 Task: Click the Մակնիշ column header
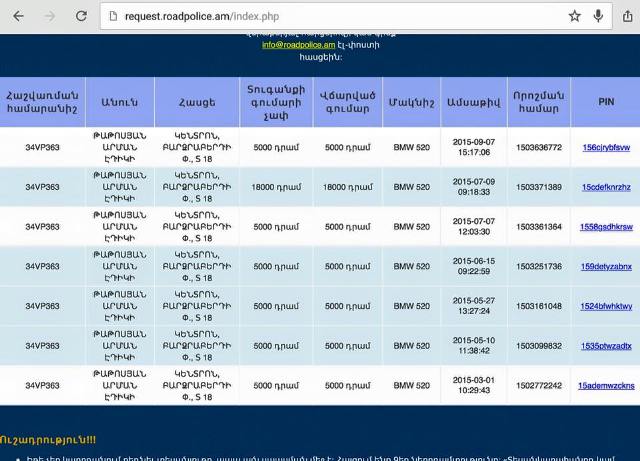coord(411,101)
